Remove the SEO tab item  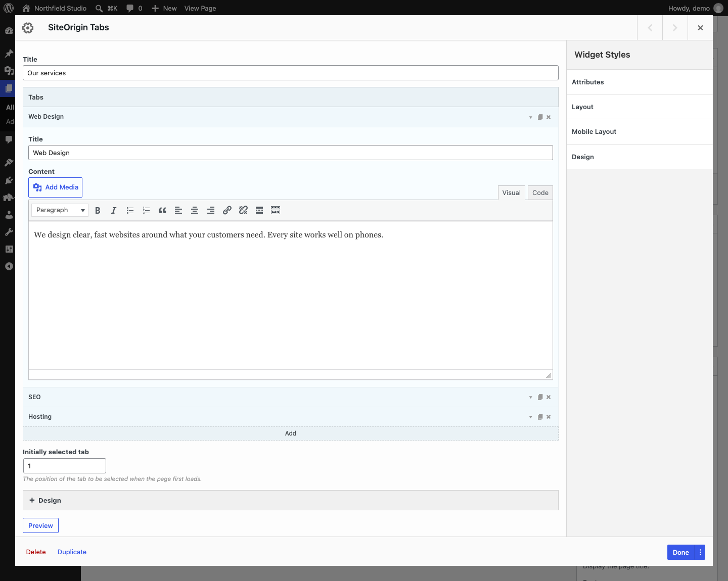(x=549, y=397)
